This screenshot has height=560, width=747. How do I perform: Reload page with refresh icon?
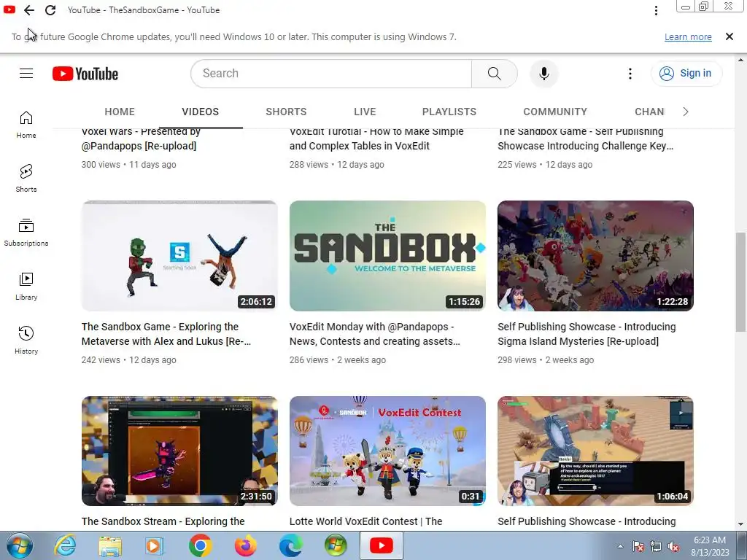point(50,10)
